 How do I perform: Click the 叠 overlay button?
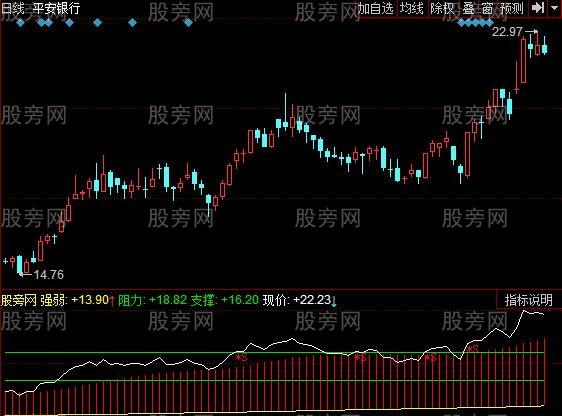pos(468,8)
